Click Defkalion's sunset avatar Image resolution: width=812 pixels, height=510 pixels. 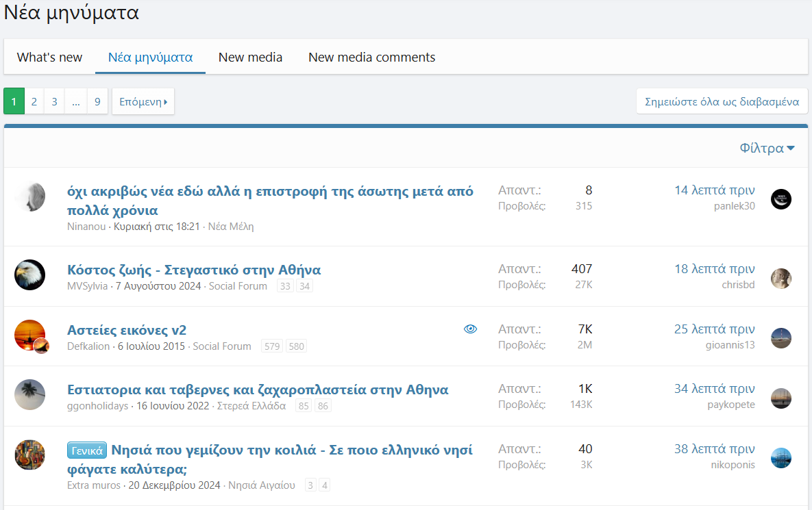coord(29,335)
